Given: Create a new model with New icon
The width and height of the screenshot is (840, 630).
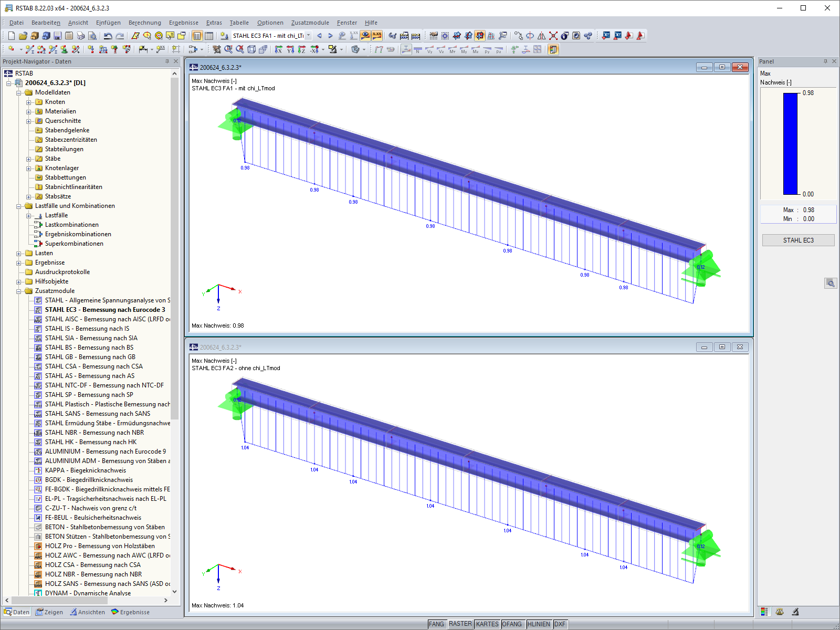Looking at the screenshot, I should [x=12, y=36].
